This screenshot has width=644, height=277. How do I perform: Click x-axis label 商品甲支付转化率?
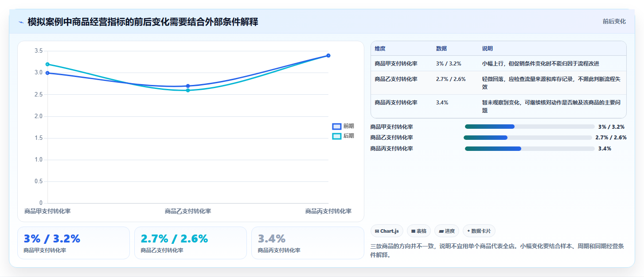(47, 212)
